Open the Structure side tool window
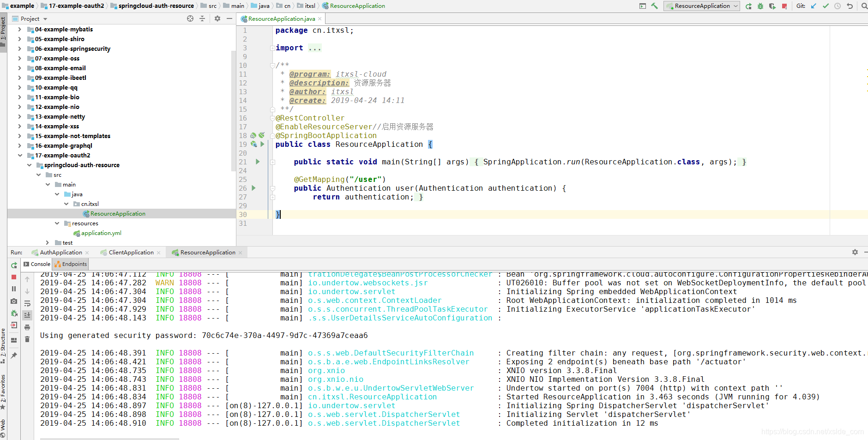 (3, 346)
